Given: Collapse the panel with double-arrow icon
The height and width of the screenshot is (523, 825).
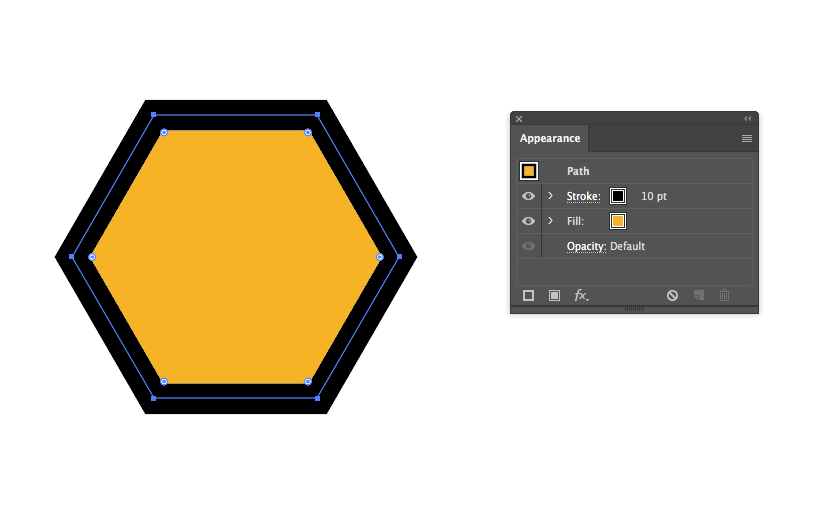Looking at the screenshot, I should (x=748, y=119).
